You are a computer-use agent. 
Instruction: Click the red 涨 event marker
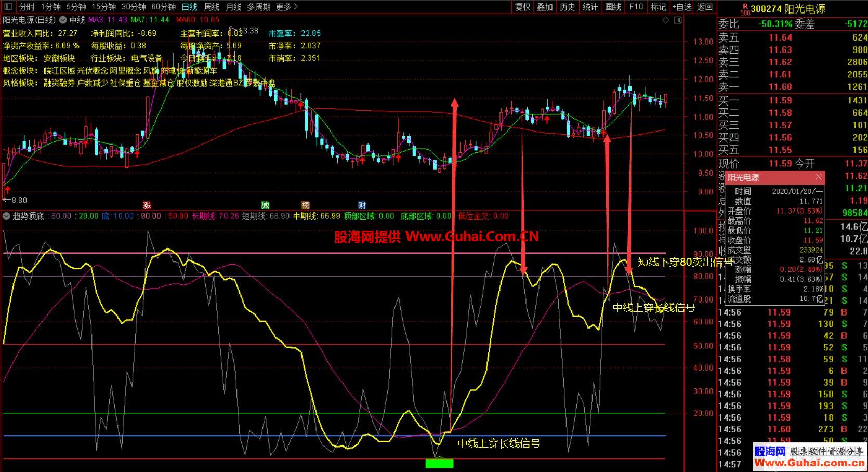click(147, 205)
